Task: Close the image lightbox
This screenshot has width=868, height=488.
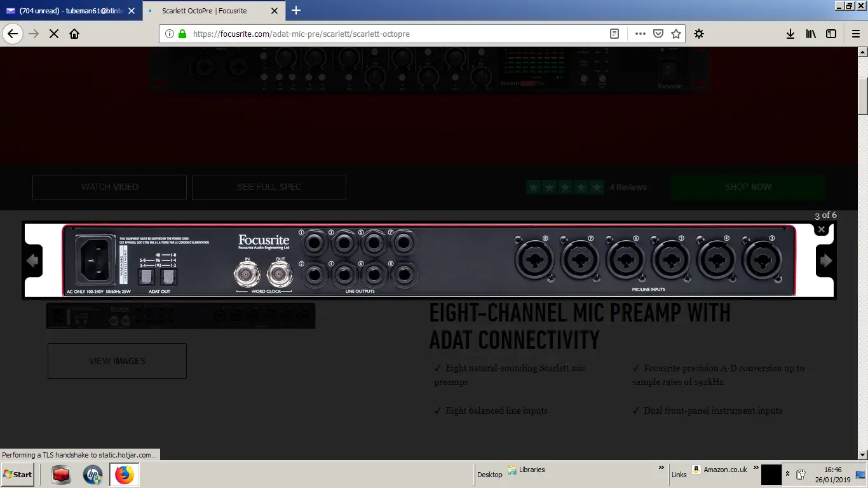Action: (x=821, y=229)
